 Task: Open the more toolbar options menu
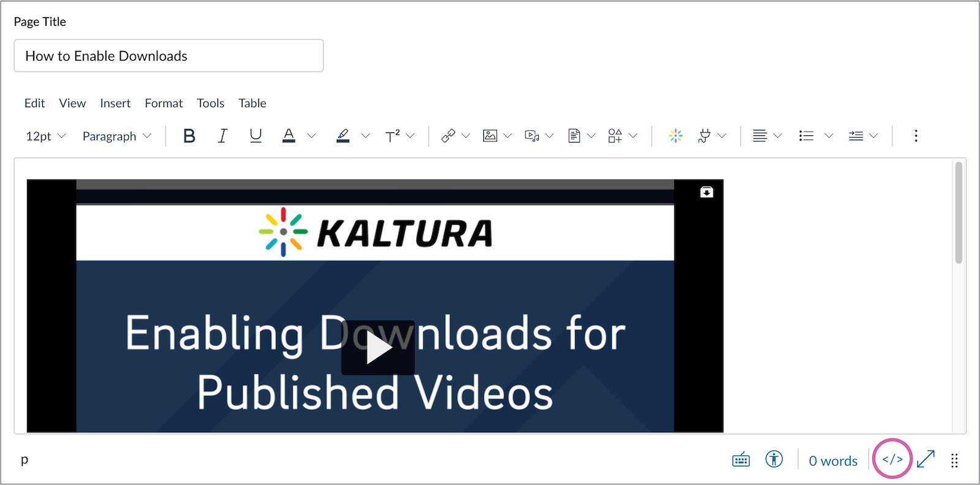point(916,136)
